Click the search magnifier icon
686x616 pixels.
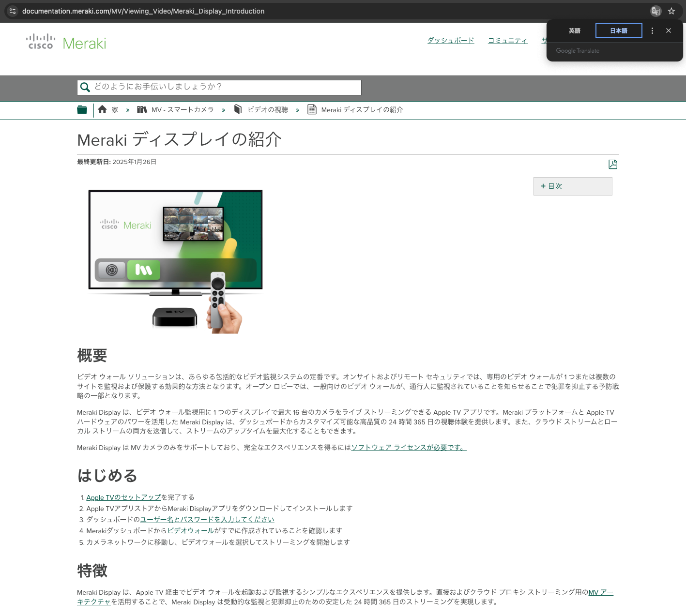click(x=85, y=87)
